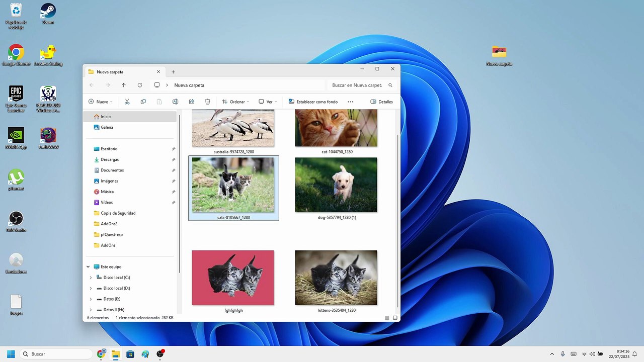
Task: Open the Ver view options dropdown
Action: [268, 102]
